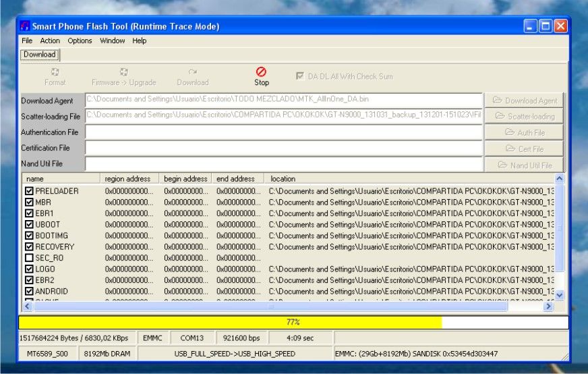Click the 921600 bps status entry

pos(241,338)
